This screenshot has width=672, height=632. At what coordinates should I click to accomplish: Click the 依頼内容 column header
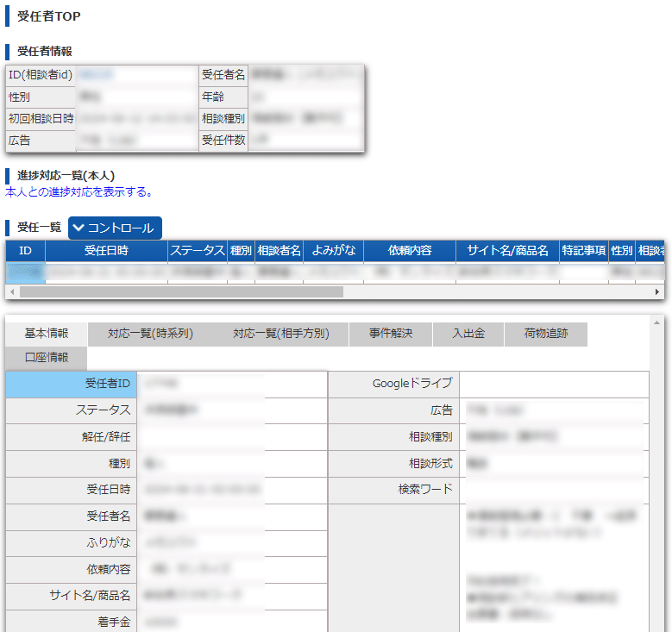coord(409,251)
